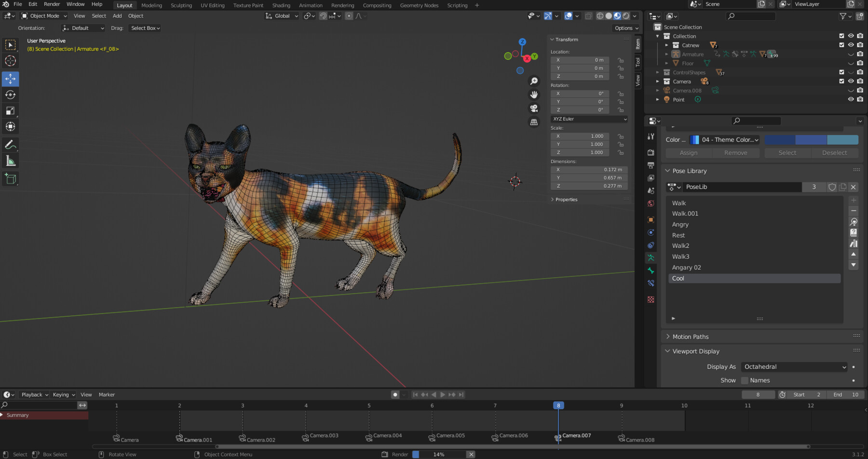Image resolution: width=868 pixels, height=459 pixels.
Task: Click the Theme Color gradient swatch
Action: point(812,139)
